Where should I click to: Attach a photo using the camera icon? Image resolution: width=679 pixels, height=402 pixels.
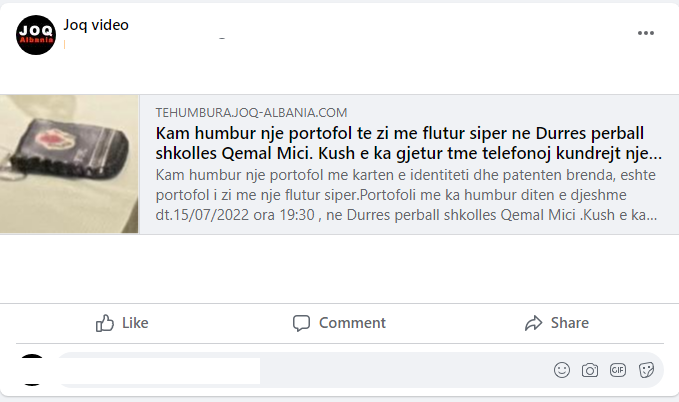tap(590, 370)
